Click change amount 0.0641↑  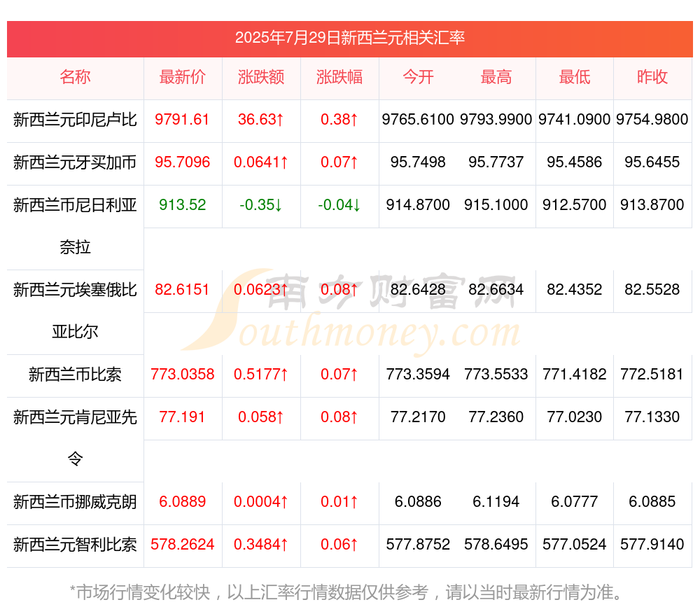coord(260,162)
